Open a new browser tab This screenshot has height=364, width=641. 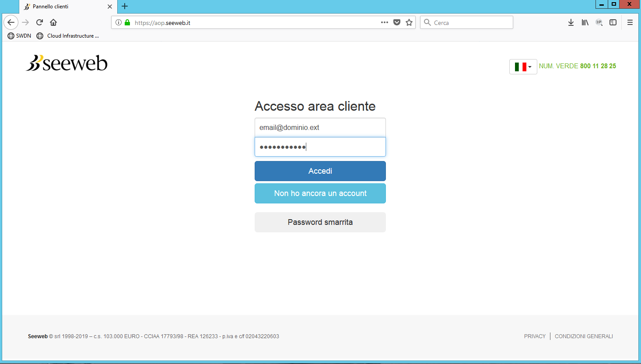[125, 6]
